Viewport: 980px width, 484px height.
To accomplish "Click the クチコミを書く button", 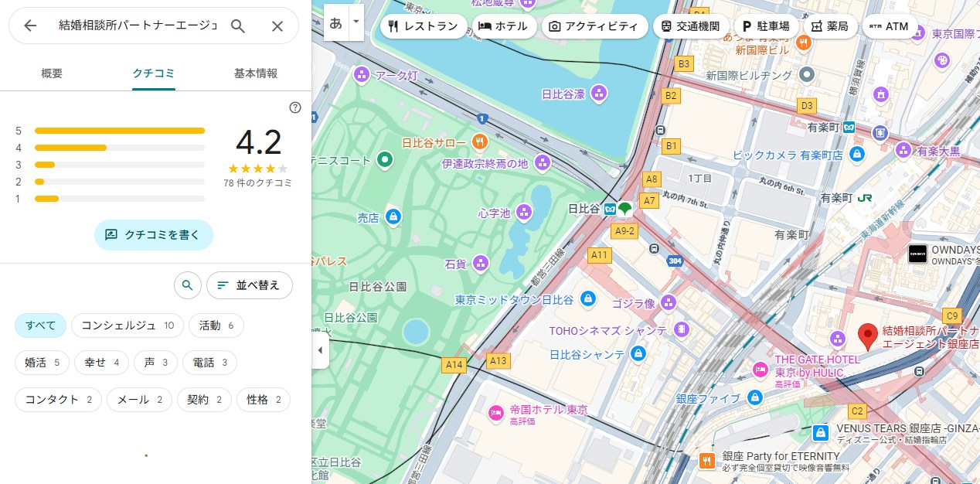I will pos(153,235).
